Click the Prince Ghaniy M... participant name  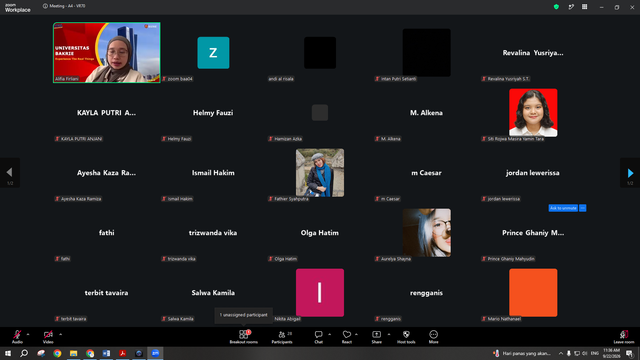point(533,233)
